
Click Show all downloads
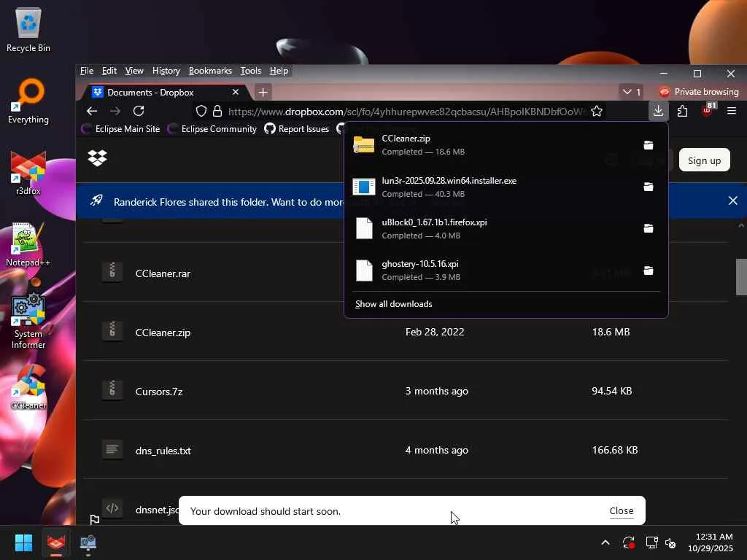click(x=393, y=304)
